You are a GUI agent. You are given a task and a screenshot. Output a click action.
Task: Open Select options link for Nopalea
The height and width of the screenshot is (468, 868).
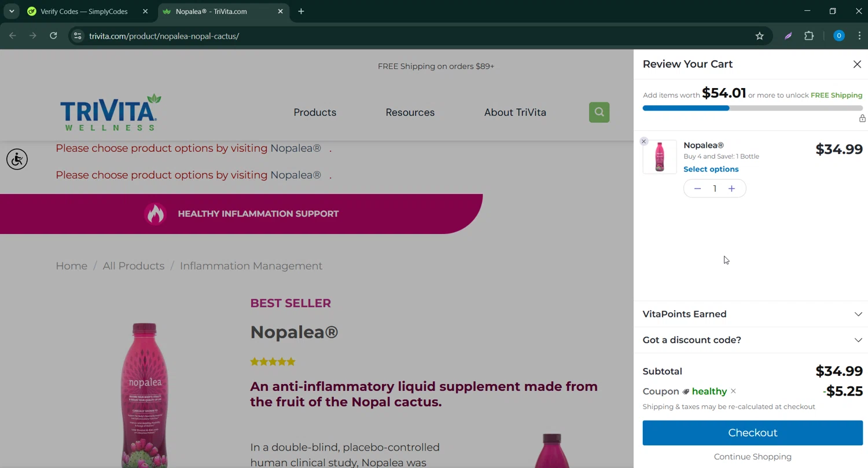(x=711, y=169)
